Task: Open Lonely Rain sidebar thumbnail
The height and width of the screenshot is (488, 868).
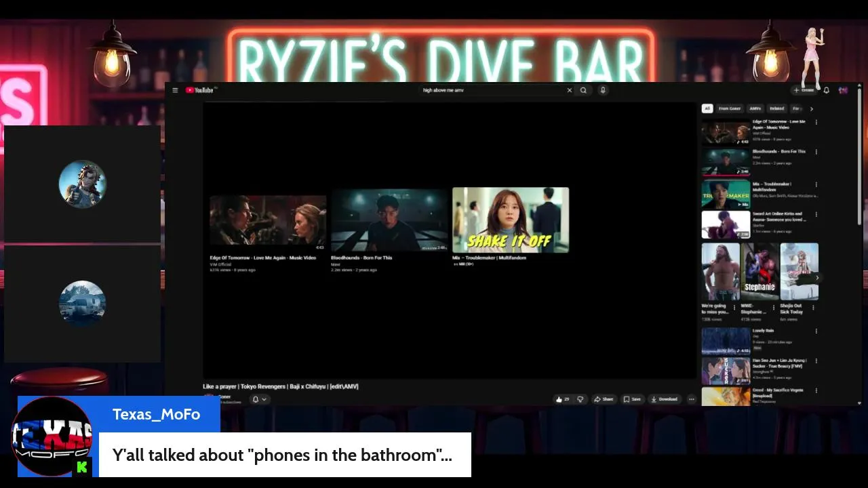Action: pyautogui.click(x=726, y=342)
